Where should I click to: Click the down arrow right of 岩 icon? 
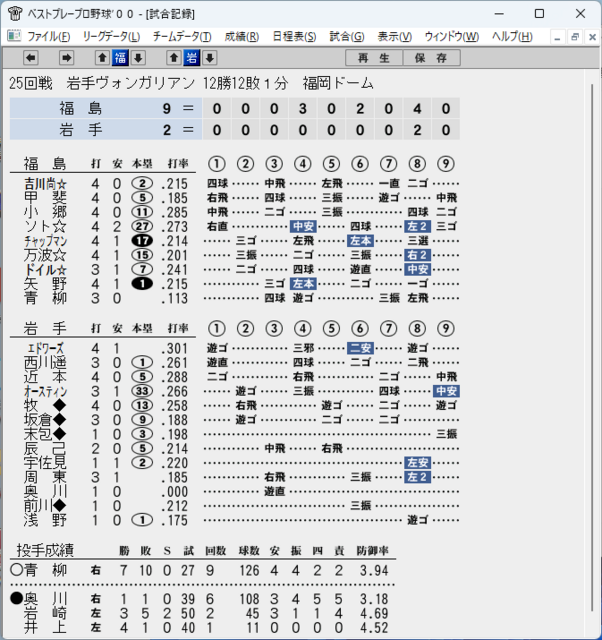click(x=210, y=58)
